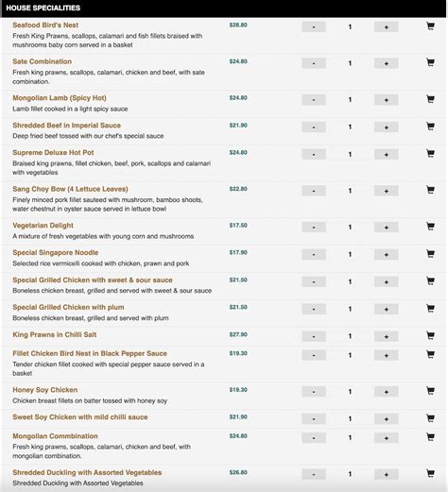Open the King Prawns in Chilli Salt link

click(55, 334)
